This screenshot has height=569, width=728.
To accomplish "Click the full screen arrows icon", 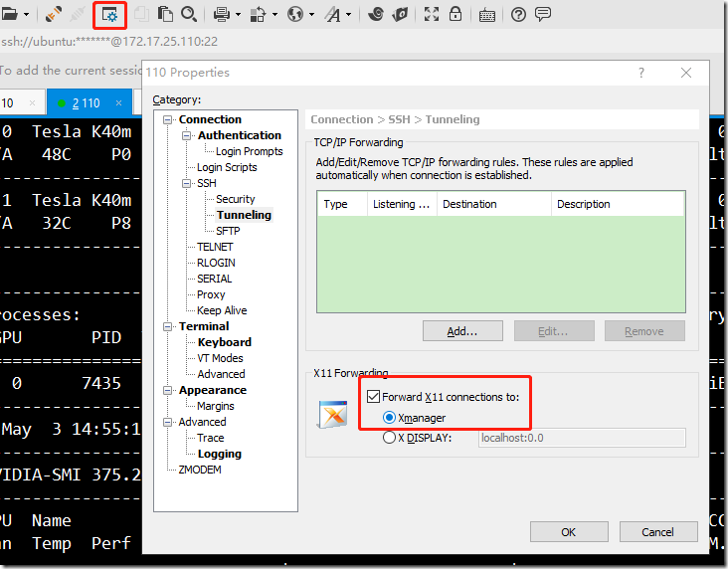I will 432,14.
